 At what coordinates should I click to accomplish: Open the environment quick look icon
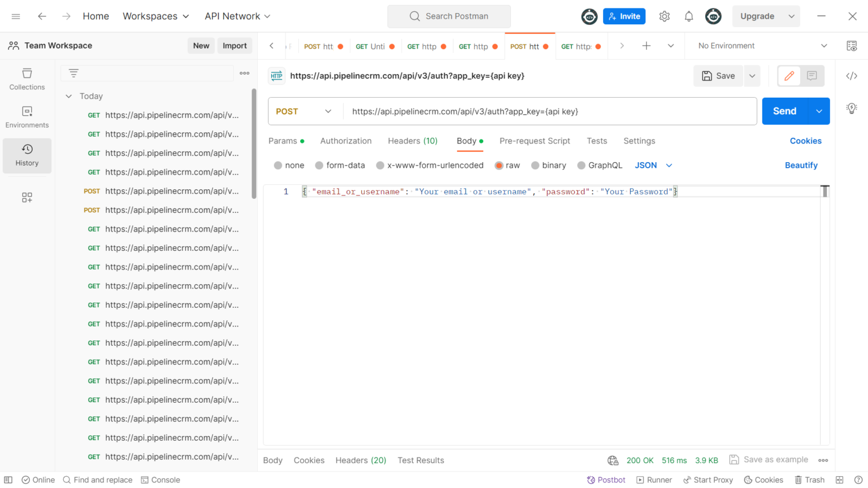[852, 46]
